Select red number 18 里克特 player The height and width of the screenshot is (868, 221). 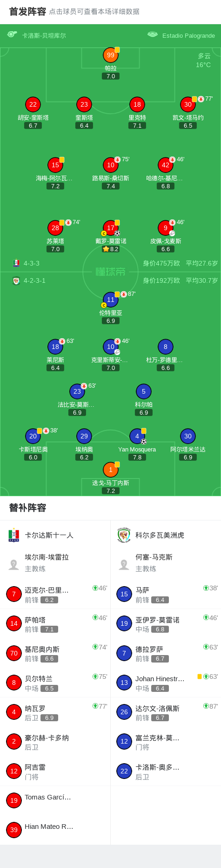click(x=137, y=104)
